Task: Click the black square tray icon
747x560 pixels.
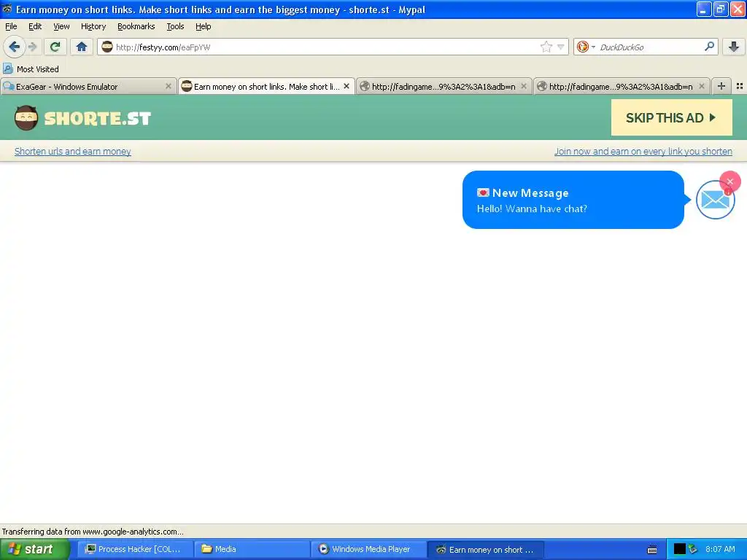Action: point(679,550)
